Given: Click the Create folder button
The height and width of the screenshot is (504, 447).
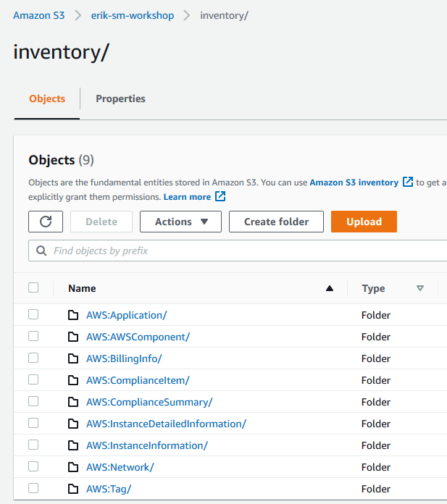Looking at the screenshot, I should point(276,222).
